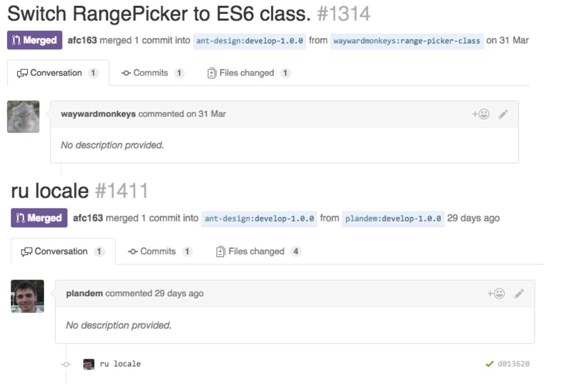Switch to Commits tab of #1411
This screenshot has height=392, width=561.
pos(158,251)
